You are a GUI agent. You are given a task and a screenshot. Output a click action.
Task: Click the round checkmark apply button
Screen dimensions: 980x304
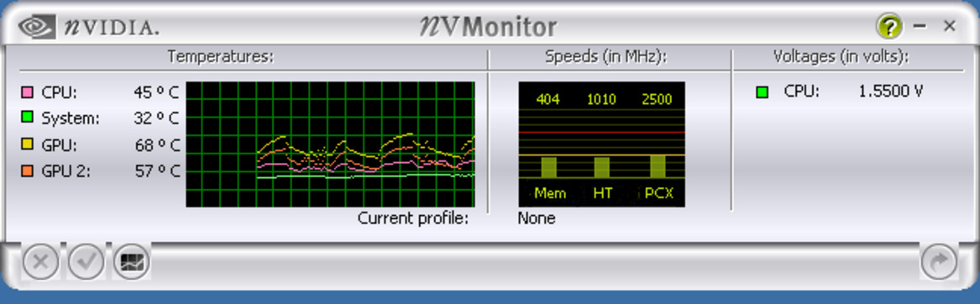tap(86, 261)
